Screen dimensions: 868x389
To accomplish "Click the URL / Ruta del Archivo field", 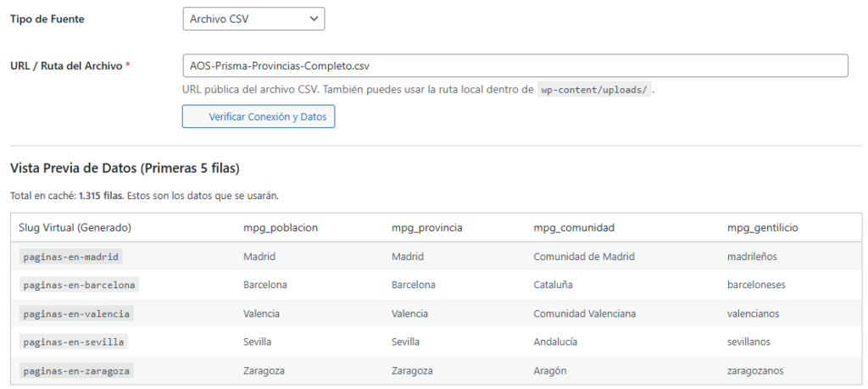I will pos(515,65).
